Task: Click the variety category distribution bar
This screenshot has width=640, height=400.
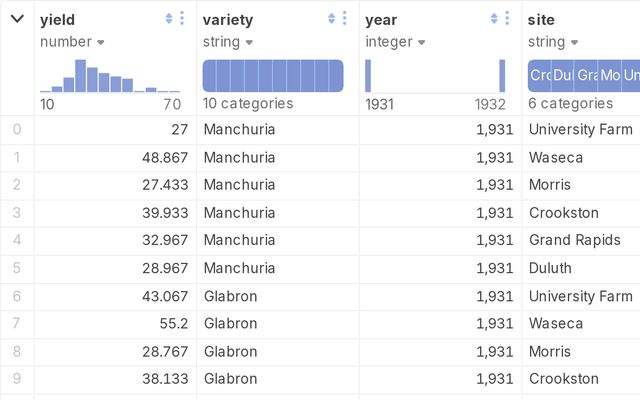Action: click(x=273, y=76)
